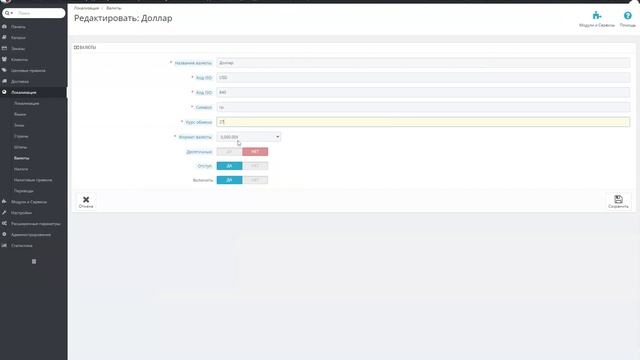
Task: Open the Штаты submenu item
Action: coord(20,147)
